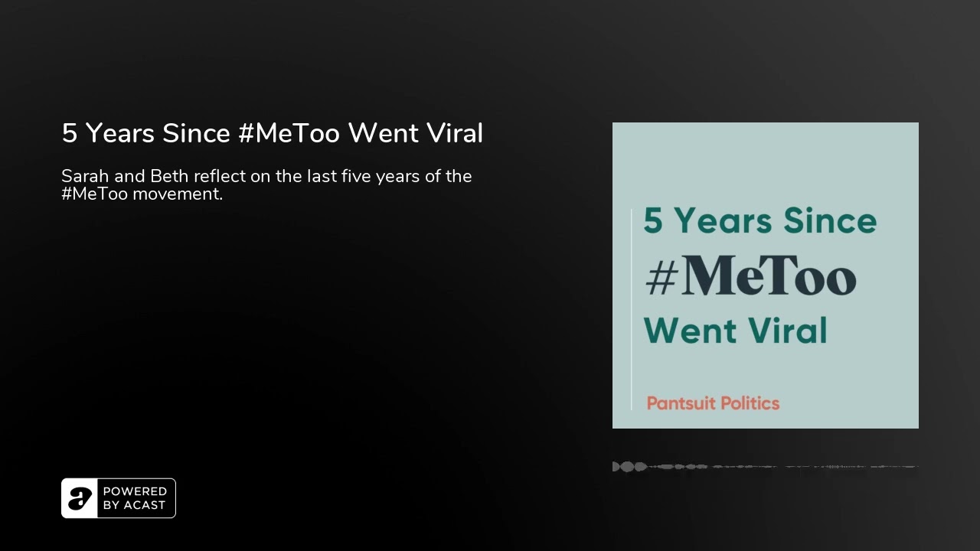Click the Went Viral text on the cover
The image size is (980, 551).
click(x=736, y=331)
